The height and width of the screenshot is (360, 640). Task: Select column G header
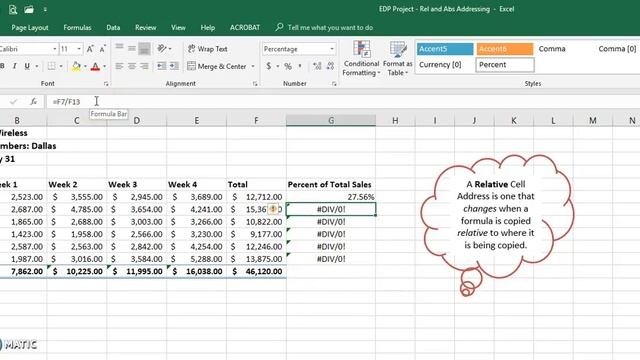331,120
